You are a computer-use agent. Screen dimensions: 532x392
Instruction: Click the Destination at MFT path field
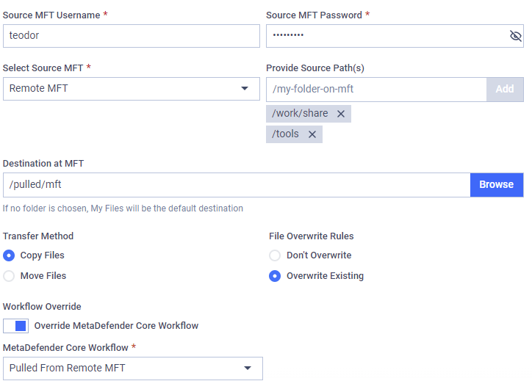click(237, 185)
